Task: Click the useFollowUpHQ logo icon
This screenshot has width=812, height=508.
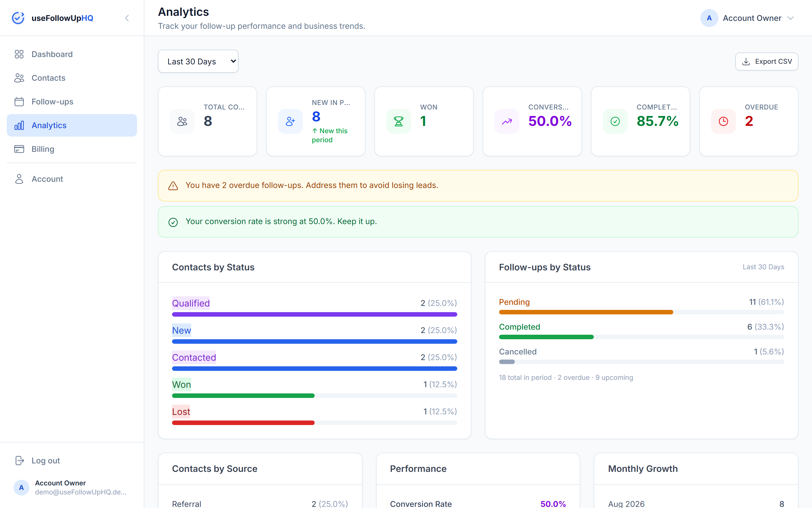Action: tap(18, 18)
